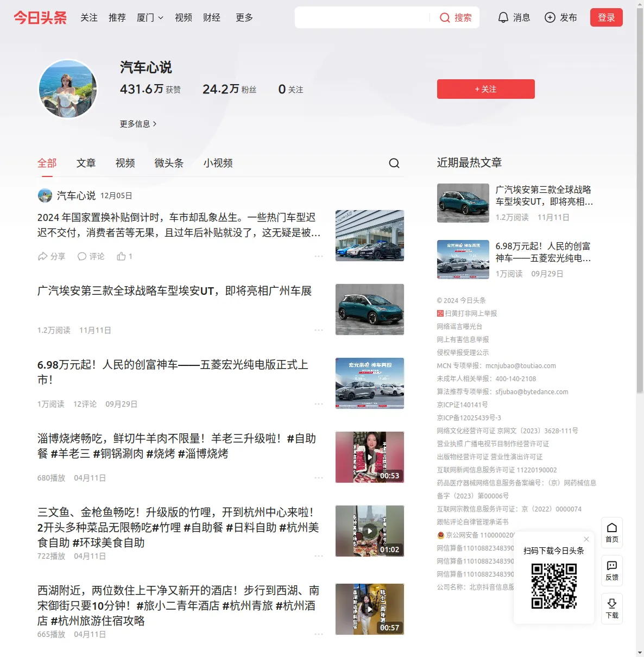Follow 汽车心说 with +关注 button
Screen dimensions: 644x657
(x=486, y=89)
